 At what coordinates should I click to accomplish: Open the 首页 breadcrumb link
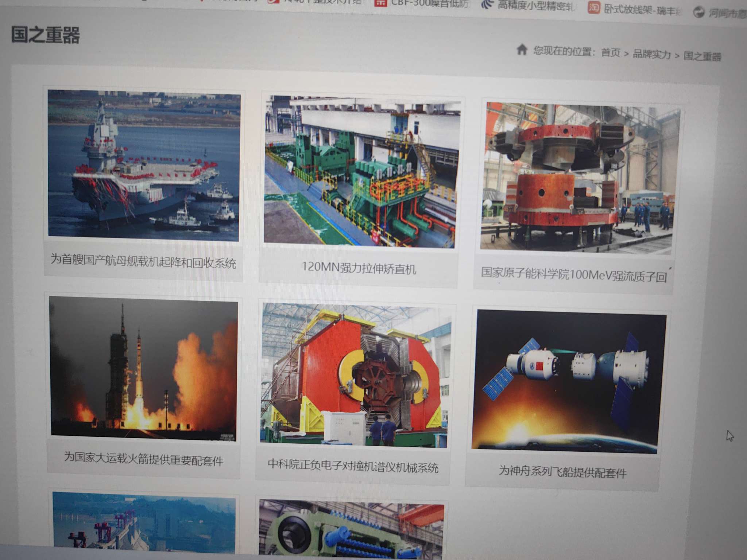point(610,52)
